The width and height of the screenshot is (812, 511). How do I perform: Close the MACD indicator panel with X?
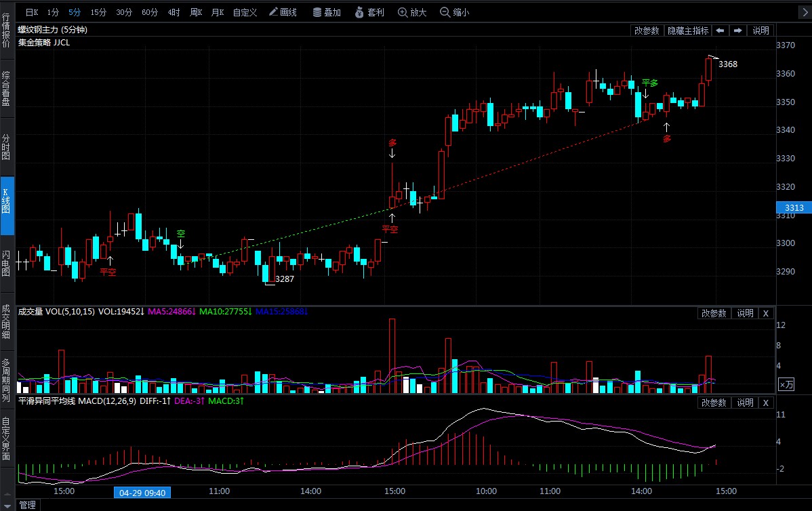766,403
